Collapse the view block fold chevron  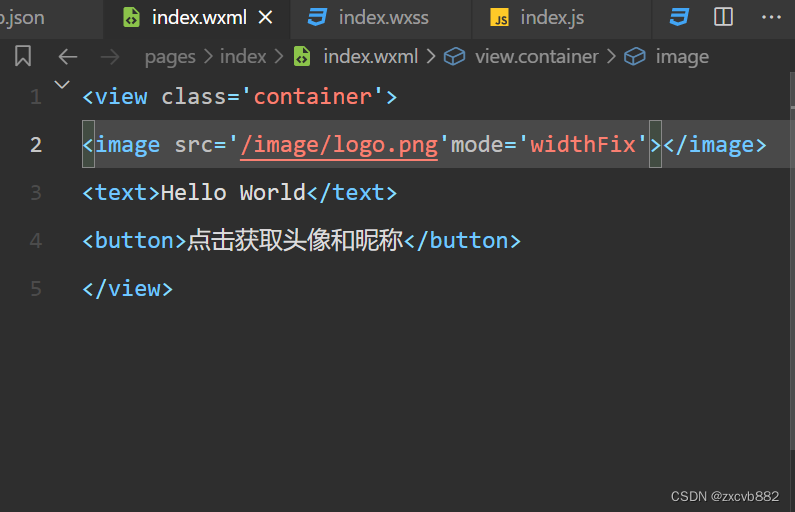[x=62, y=85]
